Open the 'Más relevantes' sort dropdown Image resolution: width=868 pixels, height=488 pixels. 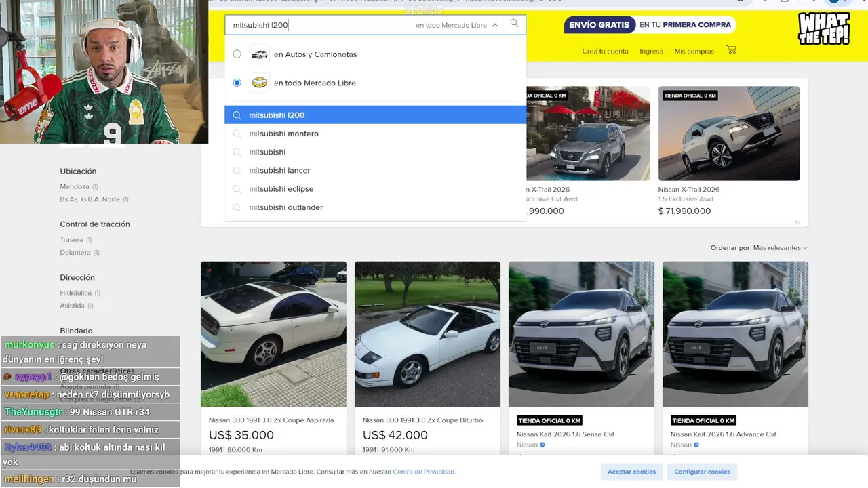[x=781, y=248]
